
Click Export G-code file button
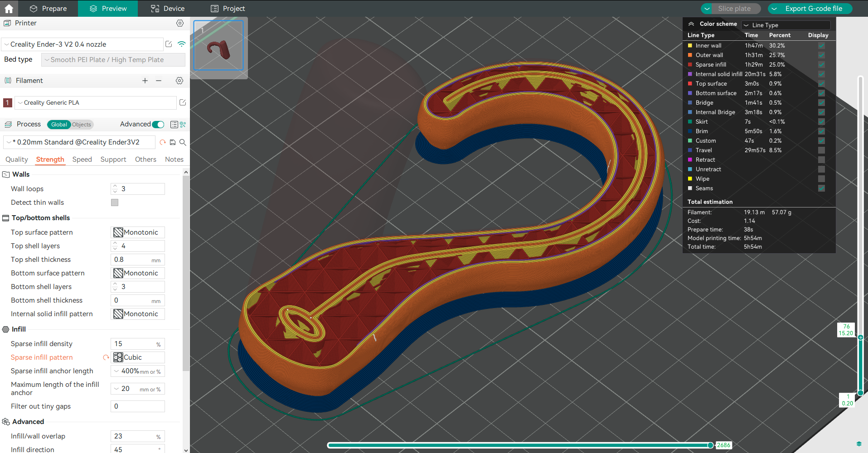point(814,9)
